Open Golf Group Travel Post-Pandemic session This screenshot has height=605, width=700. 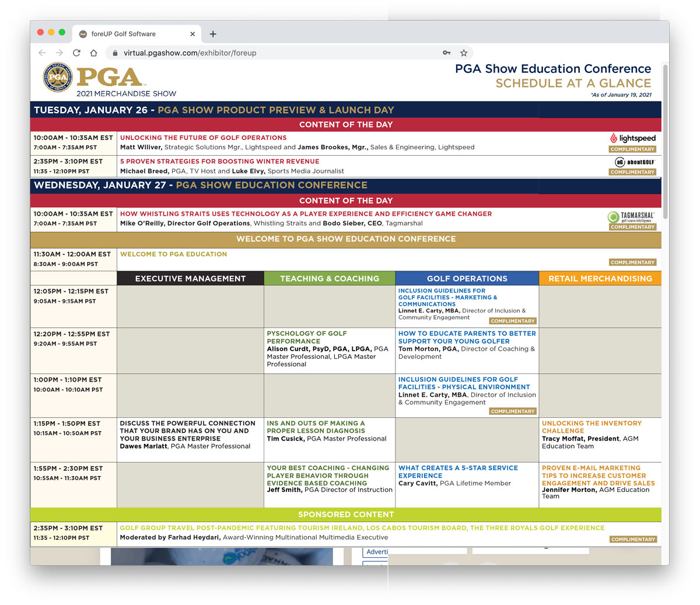[x=362, y=528]
